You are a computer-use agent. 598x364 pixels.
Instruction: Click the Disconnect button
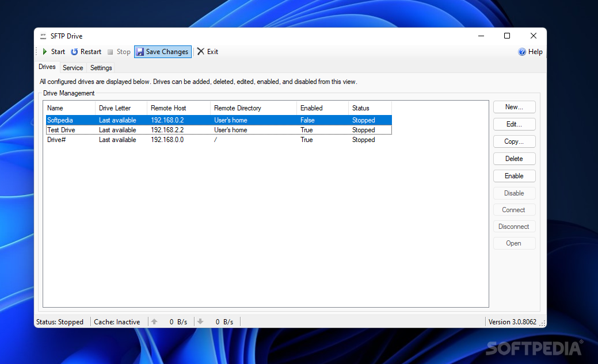[514, 227]
